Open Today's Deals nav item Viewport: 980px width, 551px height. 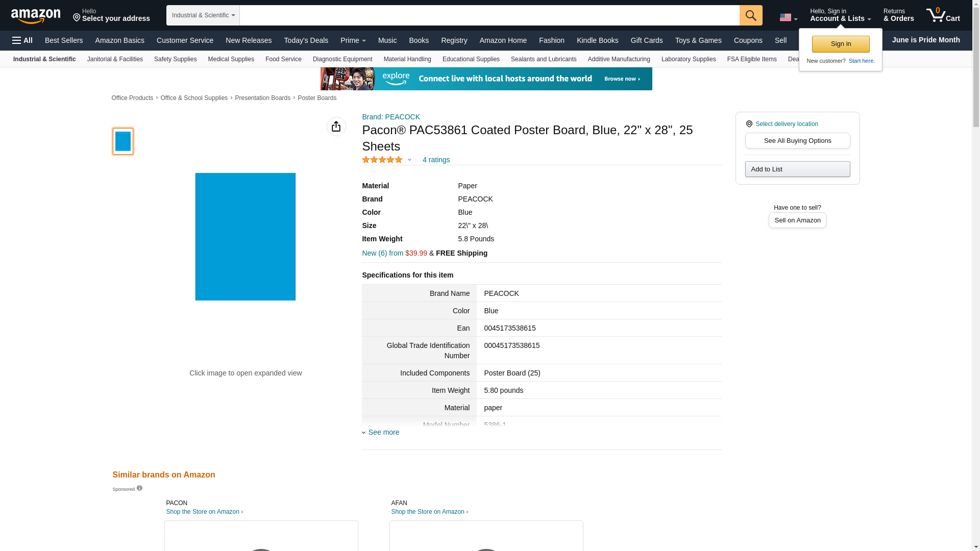(x=306, y=40)
